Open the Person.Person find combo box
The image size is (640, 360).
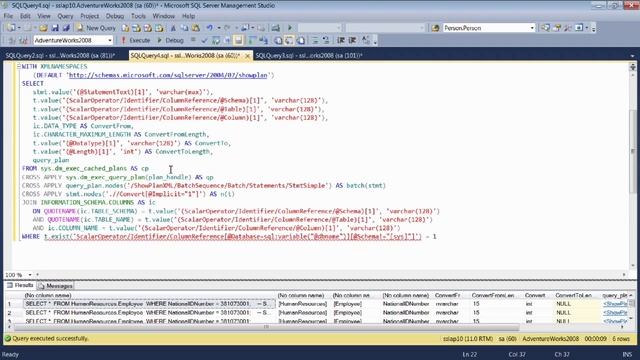click(x=489, y=28)
